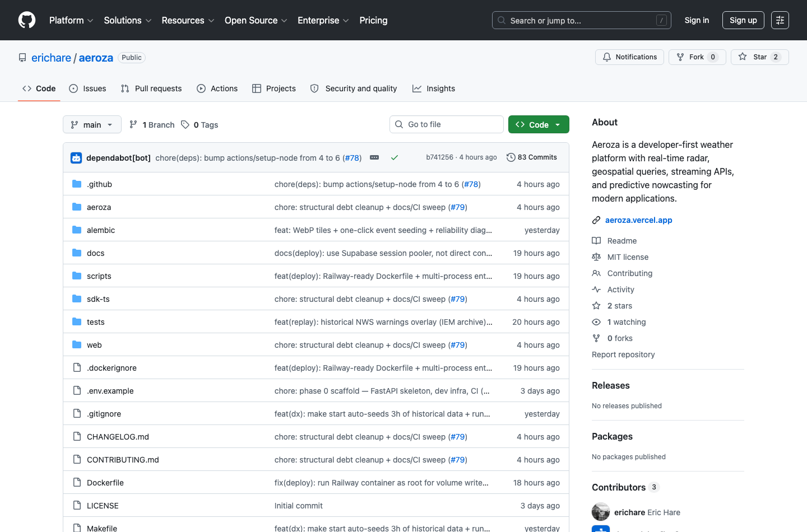This screenshot has width=807, height=532.
Task: Open CHANGELOG.md file
Action: coord(118,437)
